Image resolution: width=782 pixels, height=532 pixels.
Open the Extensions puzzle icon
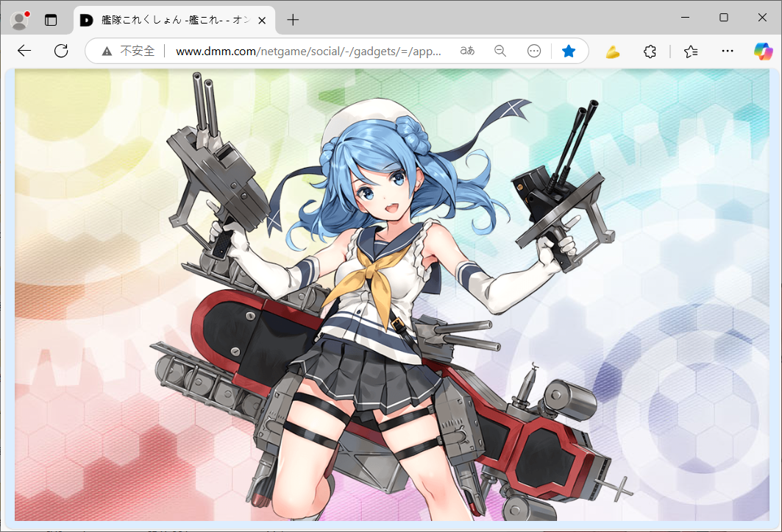point(650,52)
